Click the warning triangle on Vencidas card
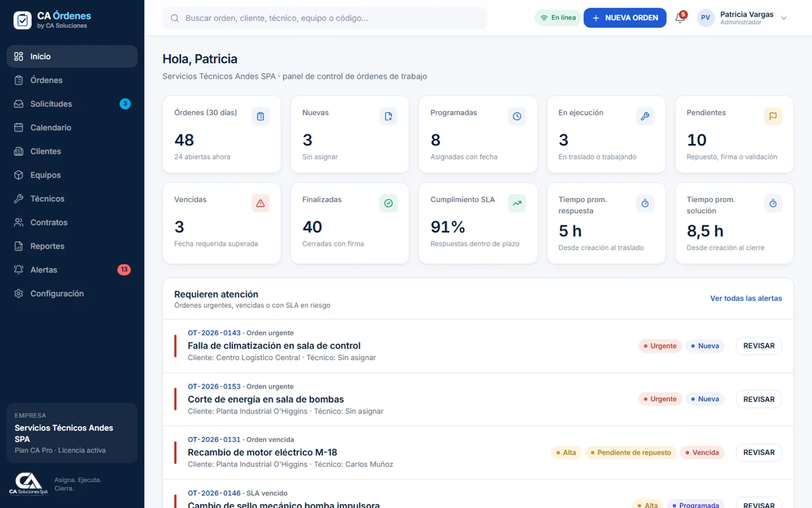Viewport: 812px width, 508px height. click(260, 203)
